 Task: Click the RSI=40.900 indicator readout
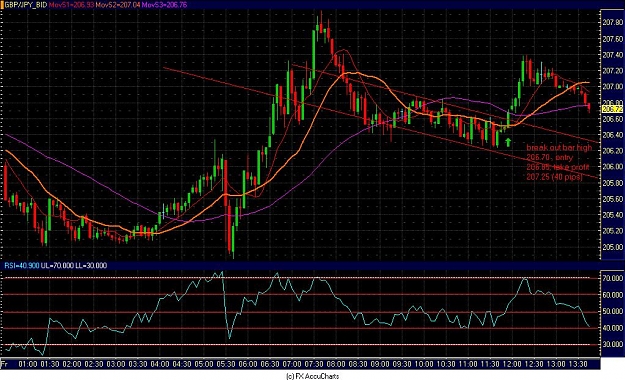click(22, 266)
